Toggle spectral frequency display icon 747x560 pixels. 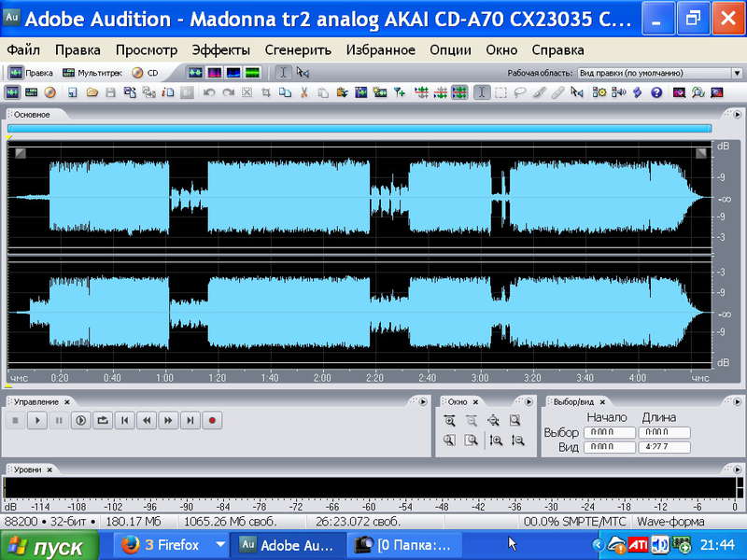[x=214, y=73]
